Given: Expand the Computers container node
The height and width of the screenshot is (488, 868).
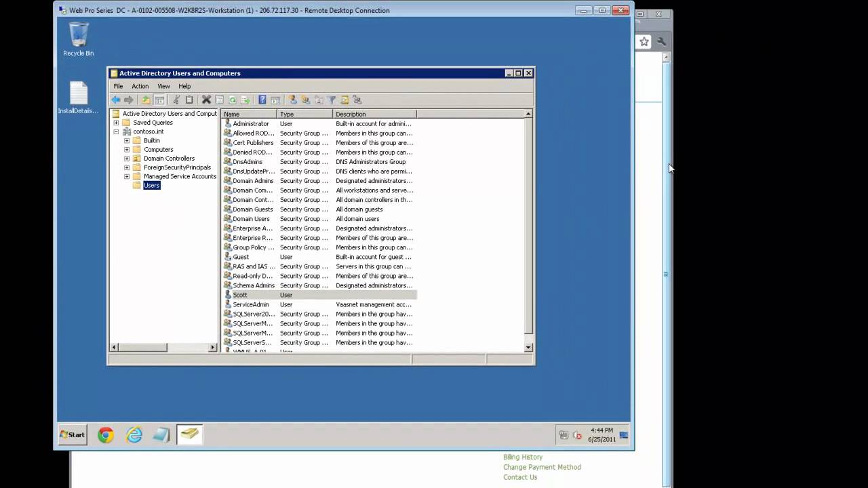Looking at the screenshot, I should (127, 149).
